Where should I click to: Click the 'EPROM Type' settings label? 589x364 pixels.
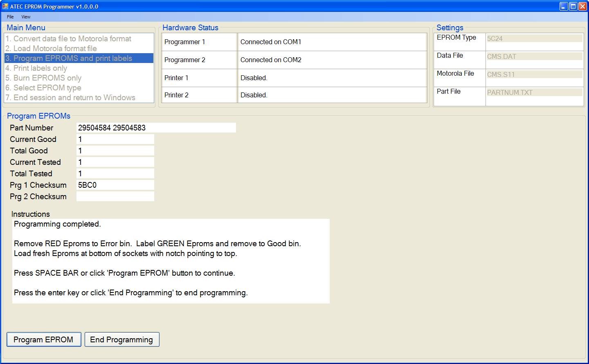point(456,37)
